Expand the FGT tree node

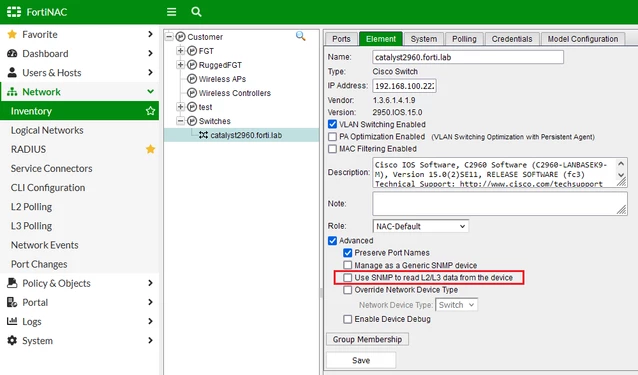pos(181,51)
